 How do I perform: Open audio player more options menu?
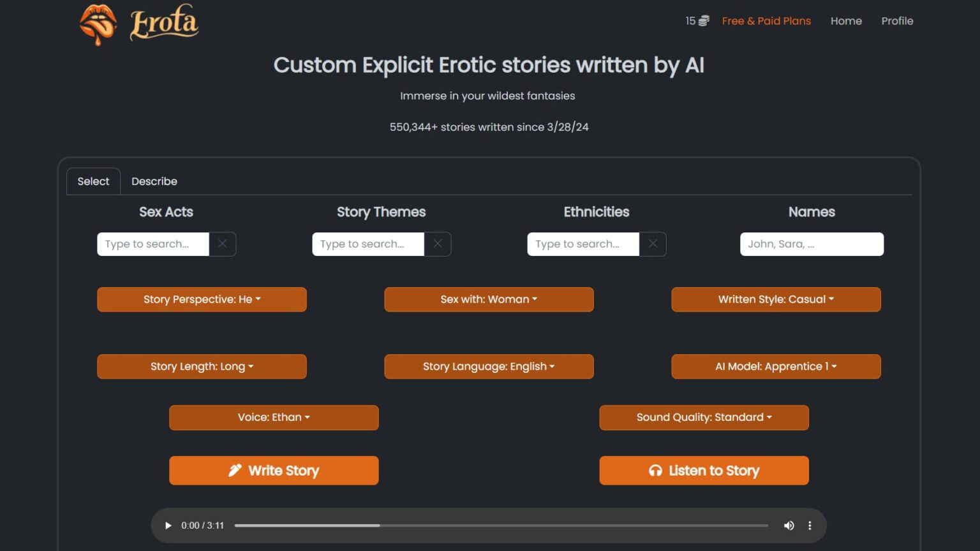tap(810, 525)
